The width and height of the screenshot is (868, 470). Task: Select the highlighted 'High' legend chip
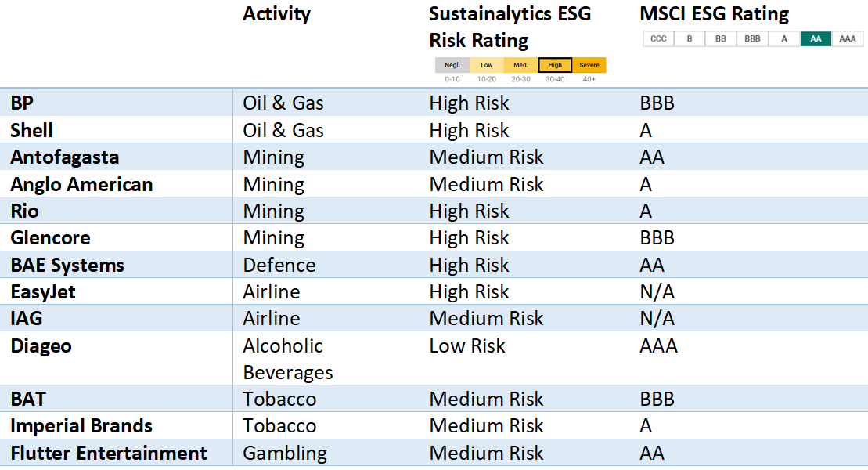click(554, 65)
